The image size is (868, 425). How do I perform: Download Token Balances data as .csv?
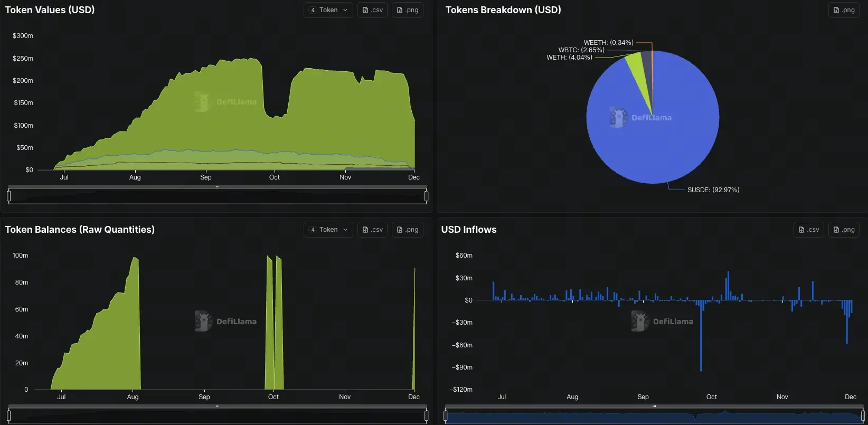point(373,230)
